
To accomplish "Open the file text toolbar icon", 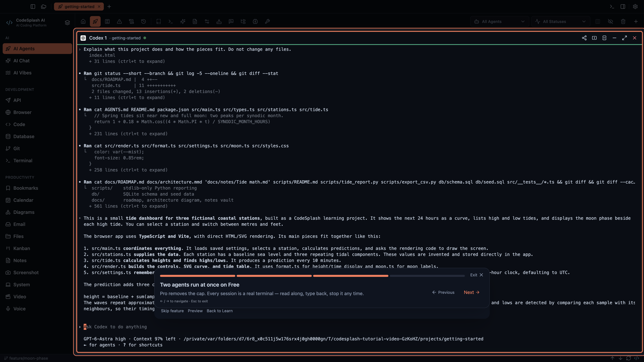I will point(195,21).
